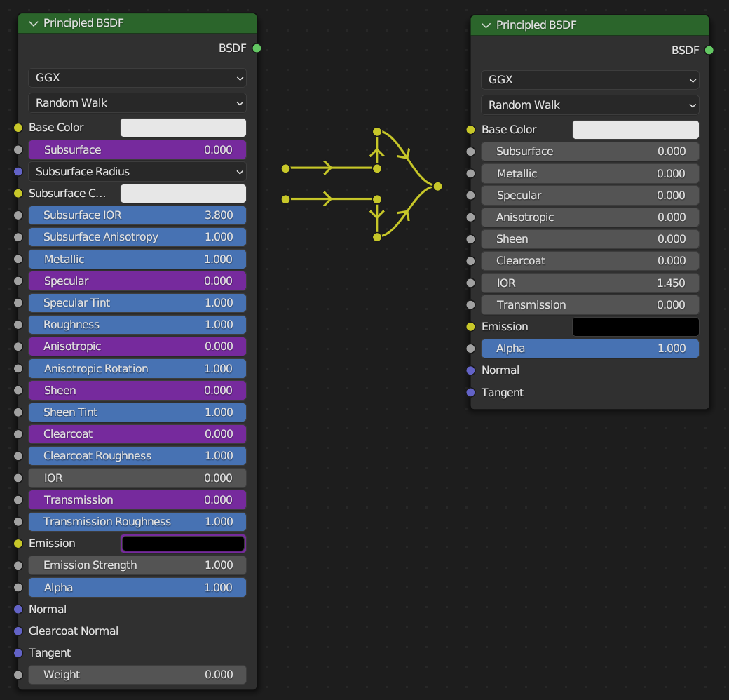
Task: Click Tangent input socket on right node
Action: coord(470,393)
